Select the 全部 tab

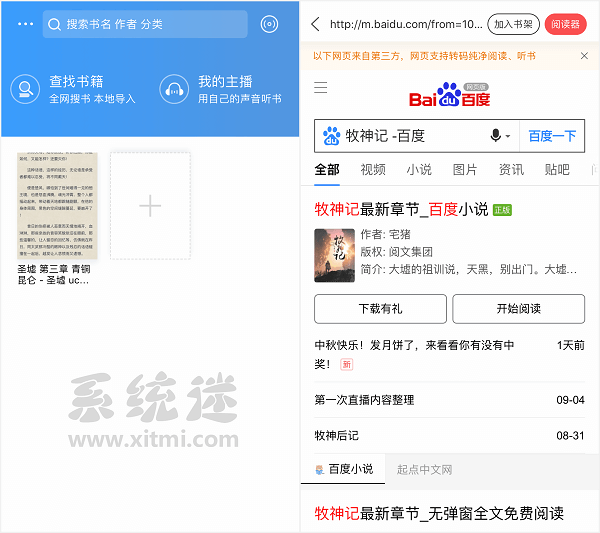(327, 170)
